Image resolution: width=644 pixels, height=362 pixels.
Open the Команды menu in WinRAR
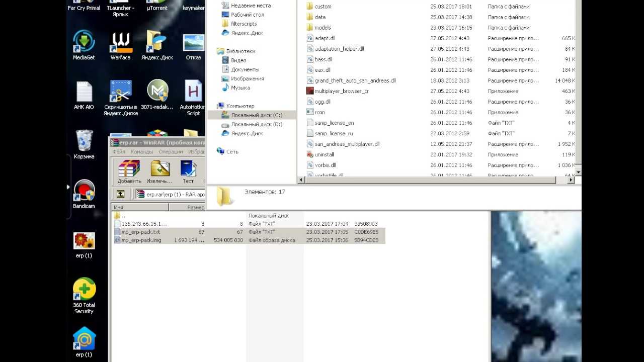point(141,152)
